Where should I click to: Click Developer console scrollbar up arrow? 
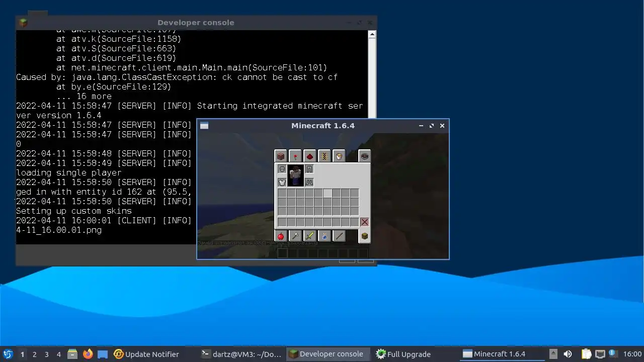click(372, 35)
